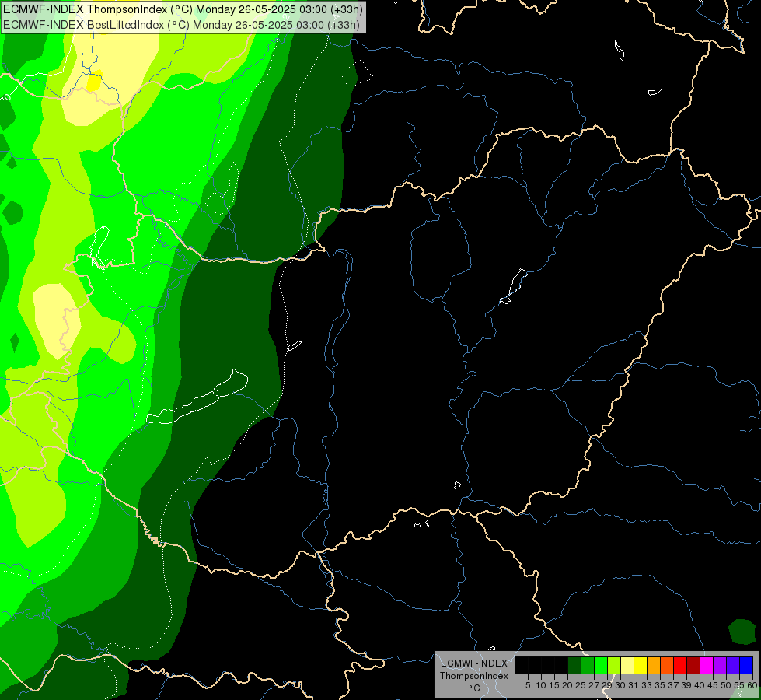Select the bright yellow 31–33 legend swatch
Screen dimensions: 761x700
[641, 666]
